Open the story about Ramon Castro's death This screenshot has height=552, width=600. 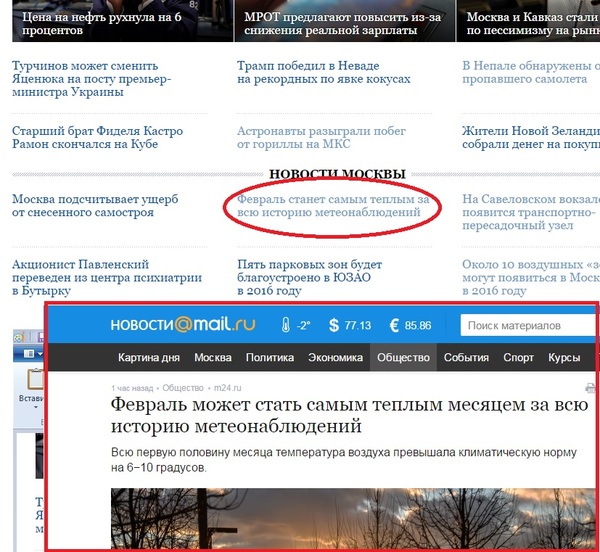pos(85,137)
